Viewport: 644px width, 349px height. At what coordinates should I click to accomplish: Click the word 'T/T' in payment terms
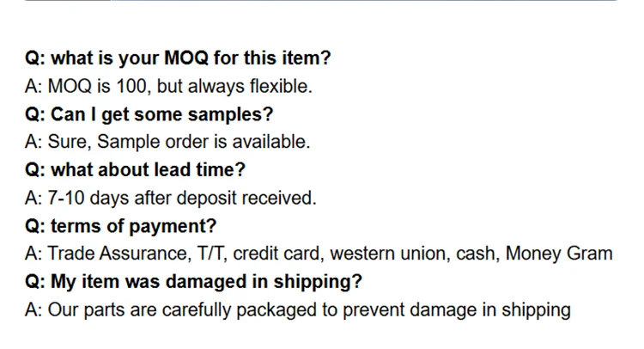[212, 254]
